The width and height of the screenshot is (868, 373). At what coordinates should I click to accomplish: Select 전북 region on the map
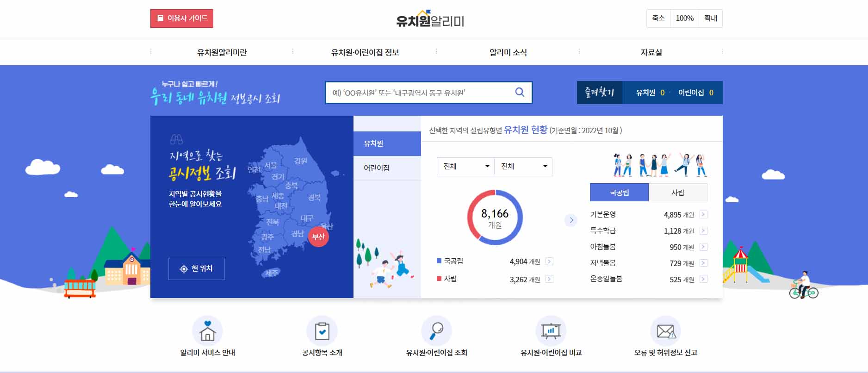(273, 222)
